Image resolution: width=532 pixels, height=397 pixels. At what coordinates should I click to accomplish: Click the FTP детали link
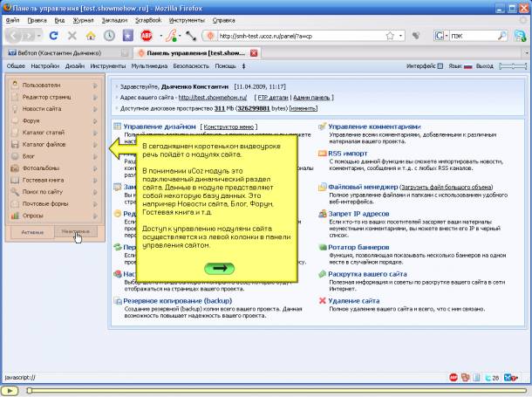click(273, 98)
